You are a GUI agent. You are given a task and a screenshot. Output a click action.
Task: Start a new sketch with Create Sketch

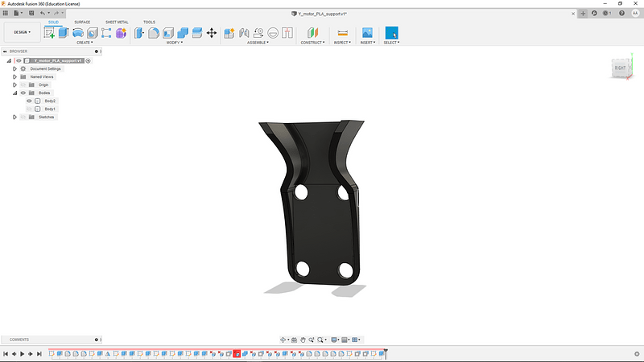(x=49, y=33)
